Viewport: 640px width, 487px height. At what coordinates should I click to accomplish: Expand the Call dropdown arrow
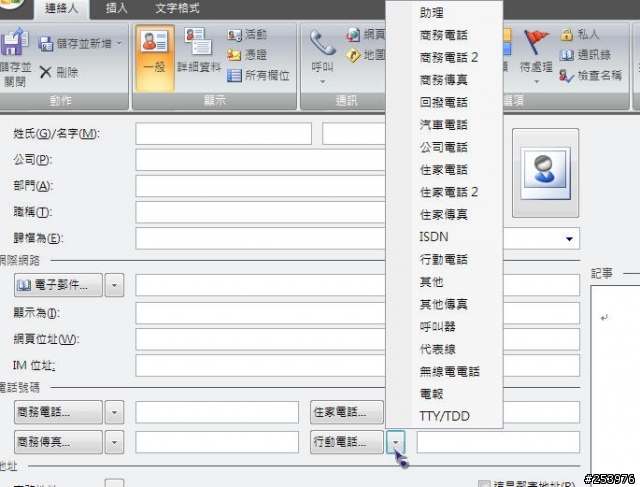pyautogui.click(x=322, y=82)
